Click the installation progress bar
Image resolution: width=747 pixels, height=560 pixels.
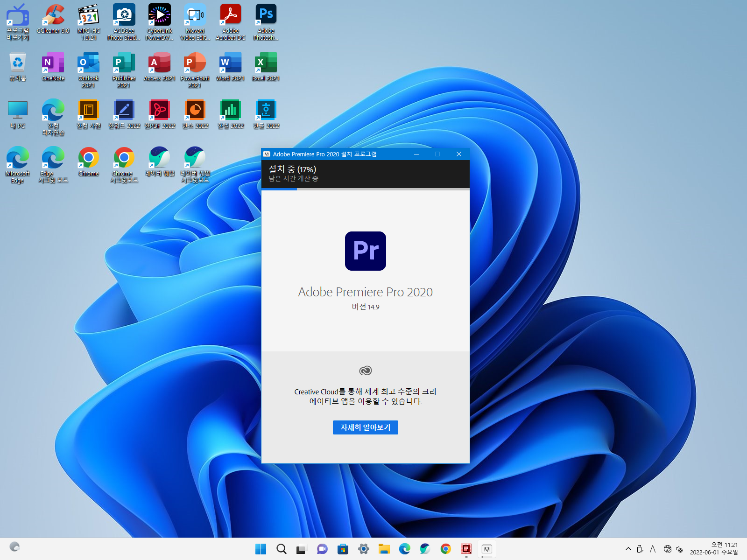366,189
